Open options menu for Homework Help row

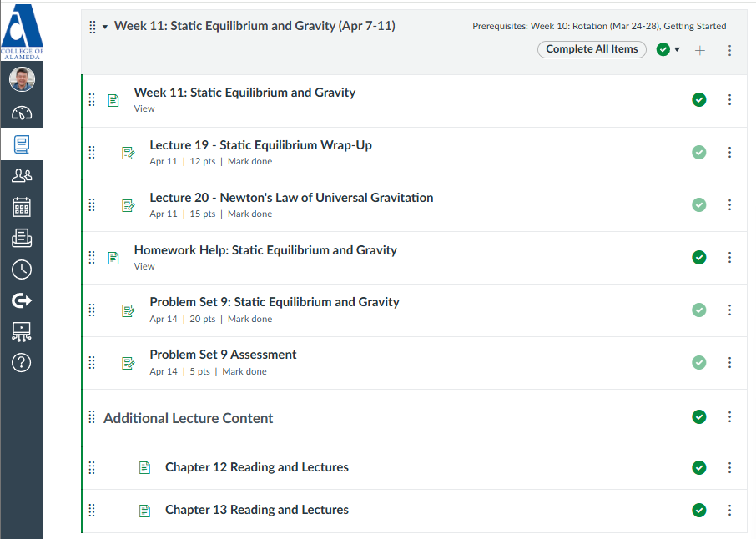coord(729,258)
